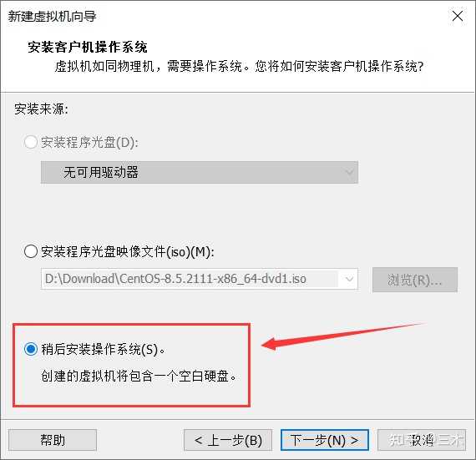
Task: Select the 稍后安装操作系统(S) radio button
Action: [31, 349]
